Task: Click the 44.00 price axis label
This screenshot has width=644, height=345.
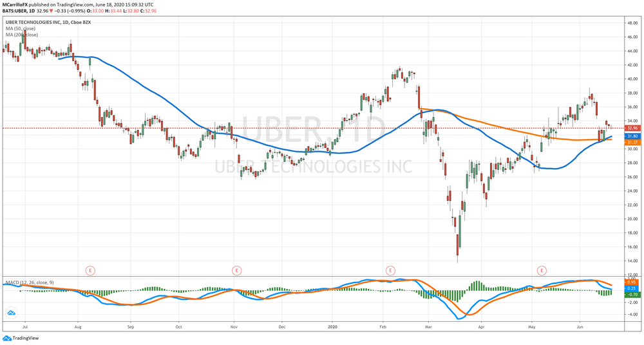Action: (632, 51)
